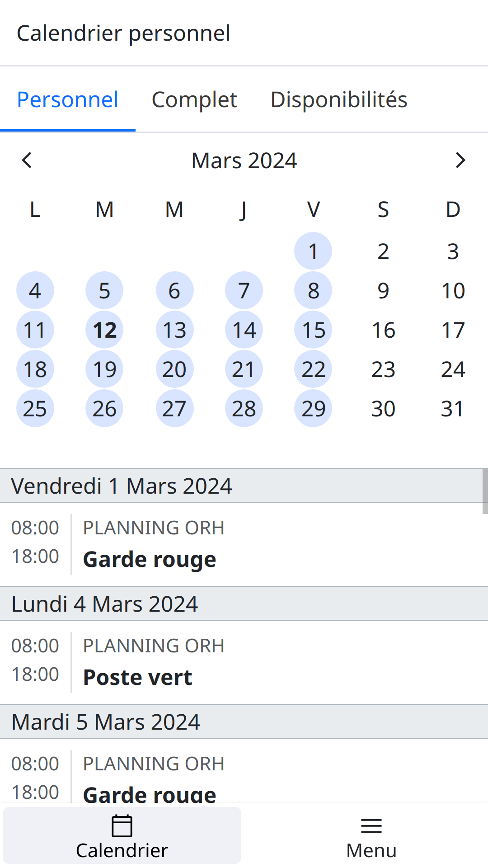This screenshot has height=868, width=488.
Task: Go to next month with right chevron
Action: 460,160
